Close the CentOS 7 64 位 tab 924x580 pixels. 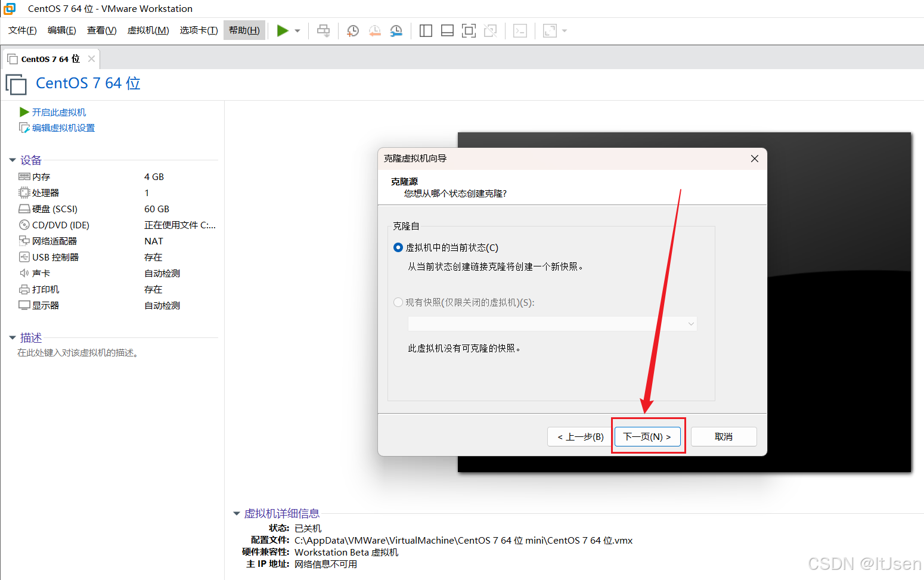tap(91, 58)
